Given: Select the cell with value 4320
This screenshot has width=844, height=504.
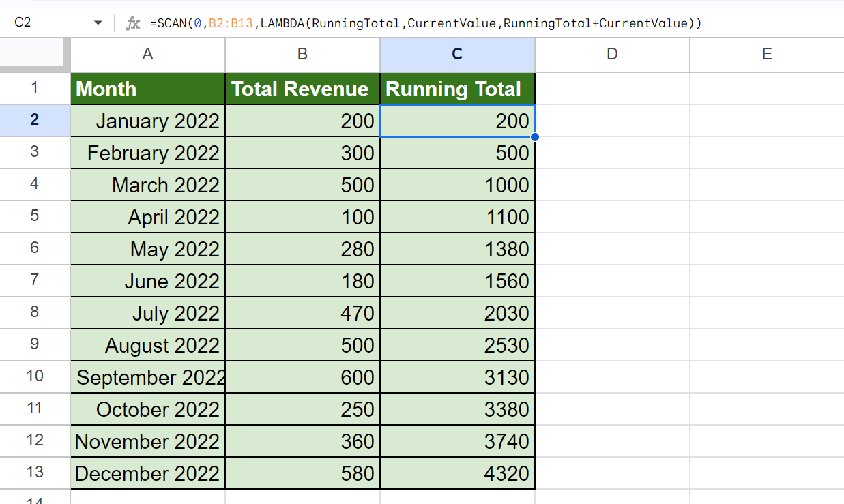Looking at the screenshot, I should (457, 473).
